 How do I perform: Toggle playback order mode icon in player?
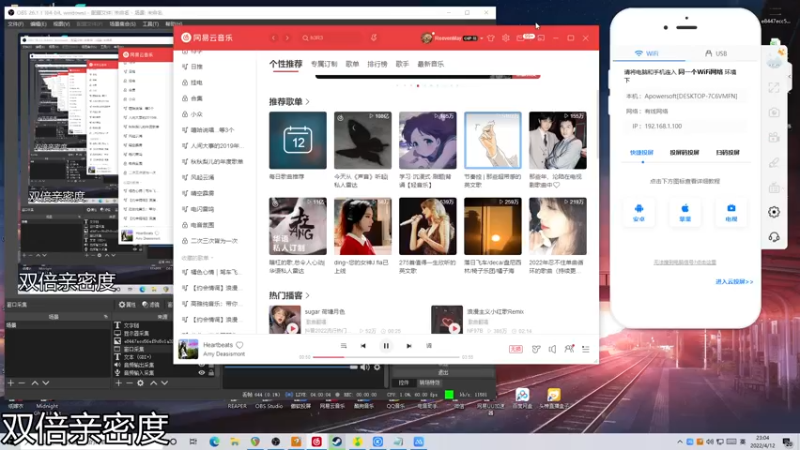(343, 346)
